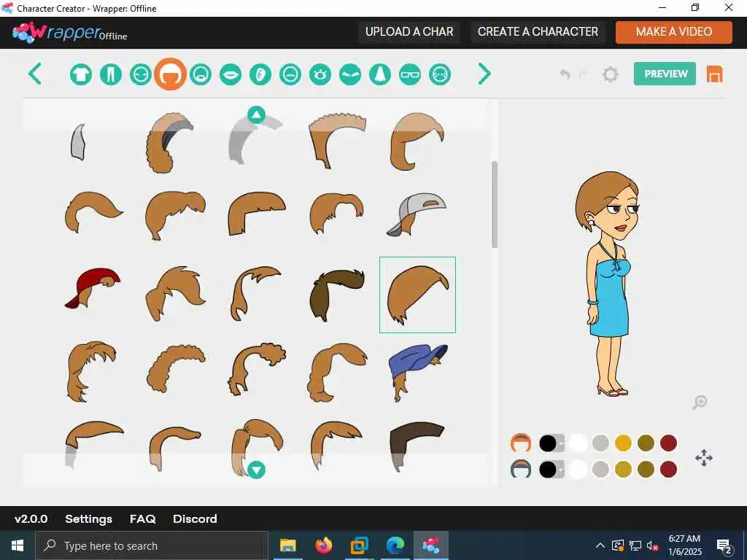
Task: Pick bright yellow swatch in orange hair row
Action: point(623,443)
